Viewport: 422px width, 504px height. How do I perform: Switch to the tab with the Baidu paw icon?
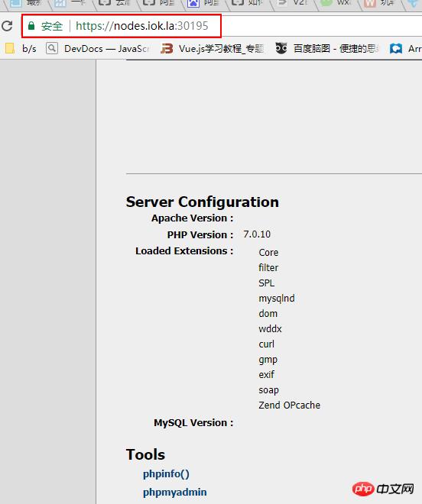tap(193, 3)
